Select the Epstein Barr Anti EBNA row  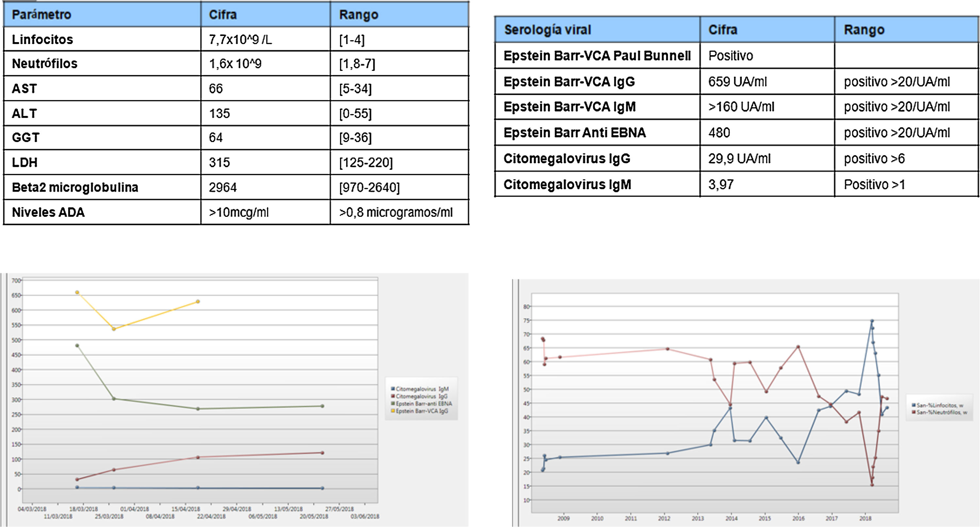click(x=575, y=133)
